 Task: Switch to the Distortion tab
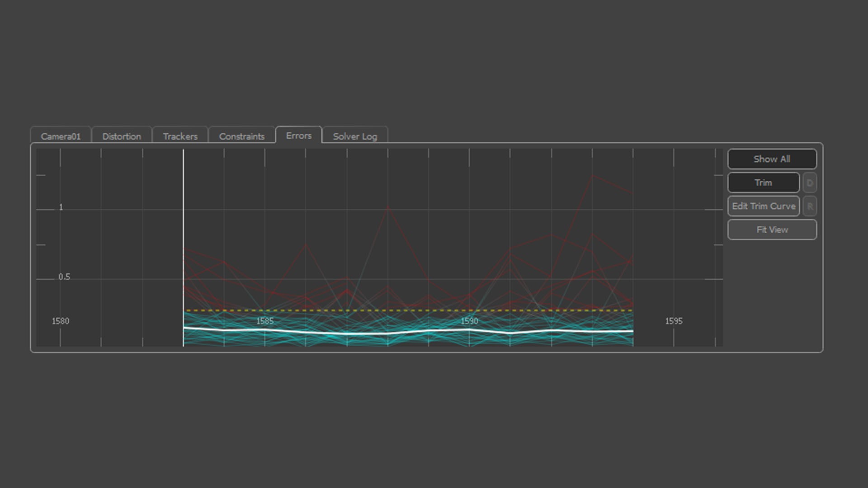(121, 136)
